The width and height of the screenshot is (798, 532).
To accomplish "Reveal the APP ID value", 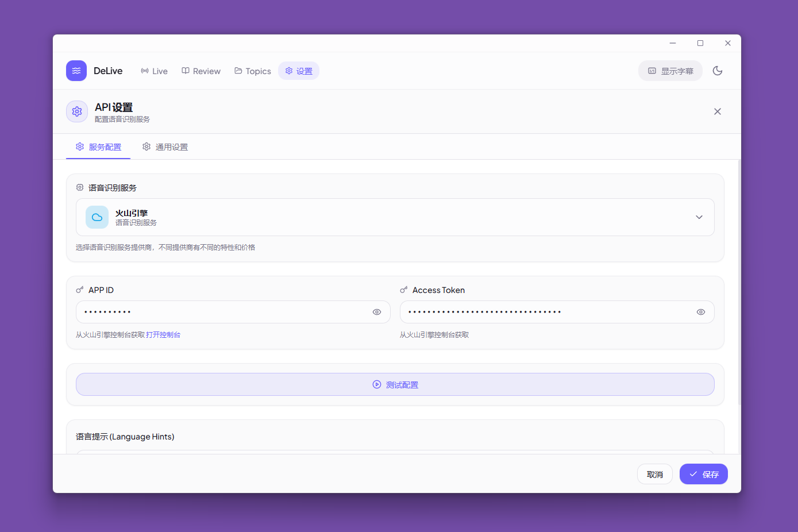I will [377, 312].
